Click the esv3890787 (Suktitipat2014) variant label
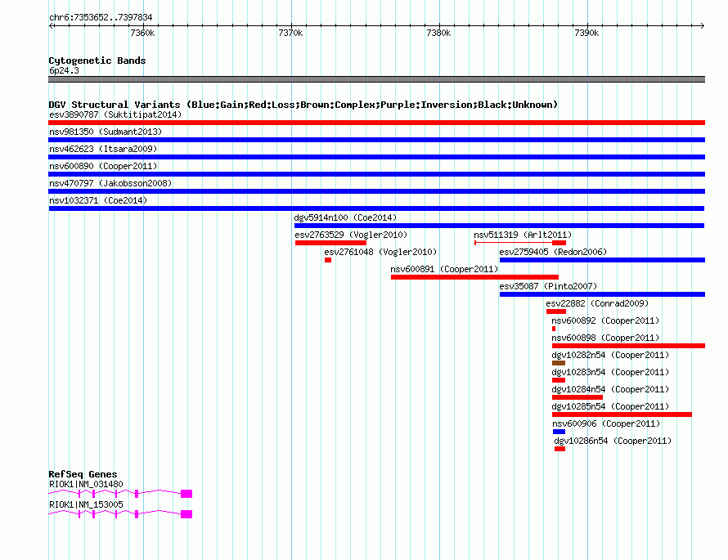 click(x=115, y=114)
